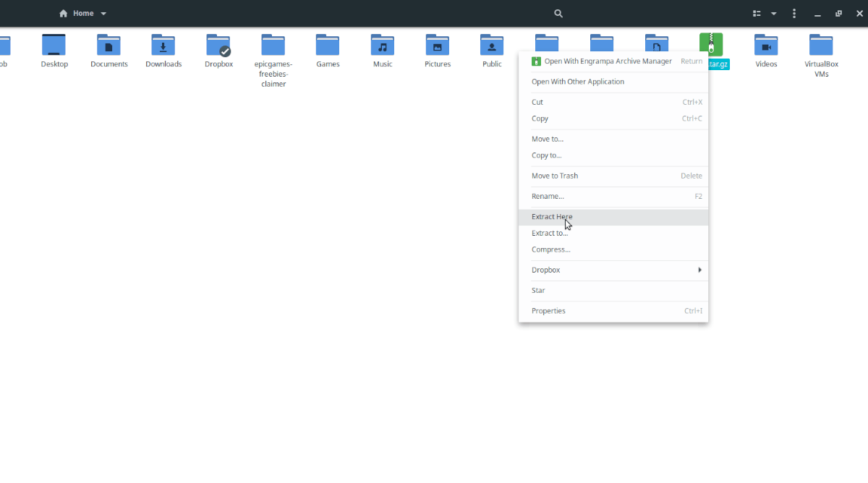Choose Open With Engrampa Archive Manager
The height and width of the screenshot is (483, 868).
point(613,61)
